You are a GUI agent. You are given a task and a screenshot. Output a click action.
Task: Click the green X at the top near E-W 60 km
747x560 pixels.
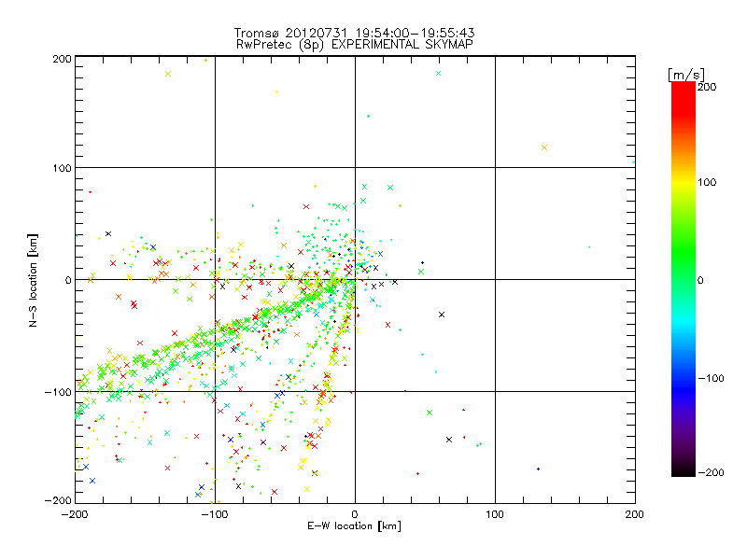tap(438, 74)
